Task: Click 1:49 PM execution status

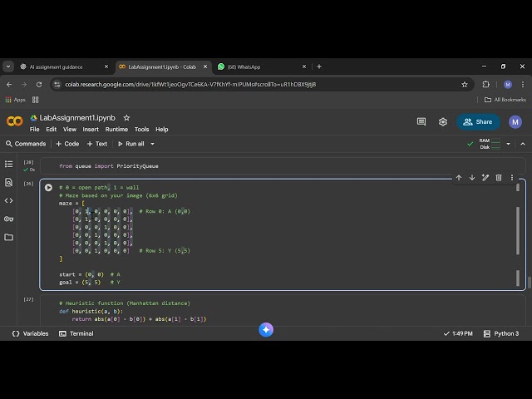Action: (458, 333)
